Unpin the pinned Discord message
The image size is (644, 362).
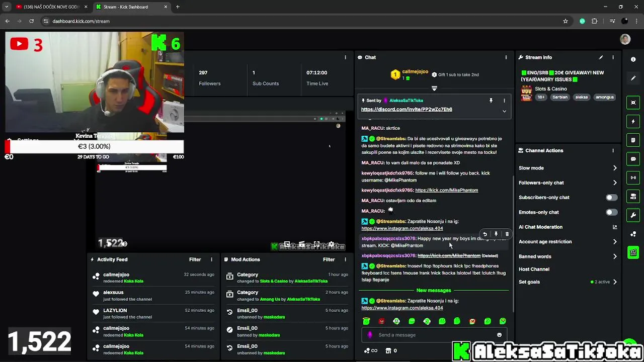pos(491,101)
